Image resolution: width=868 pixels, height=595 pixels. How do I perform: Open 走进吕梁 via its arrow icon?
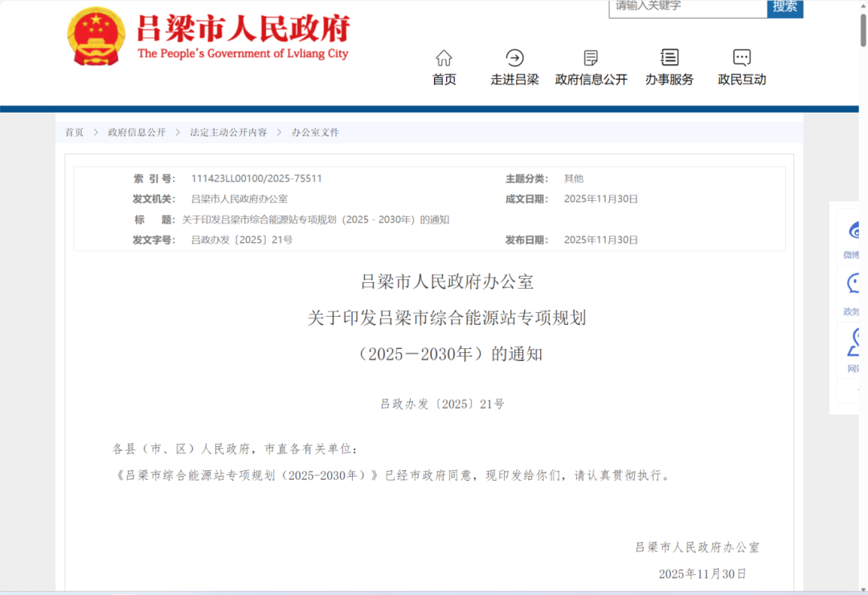tap(514, 58)
